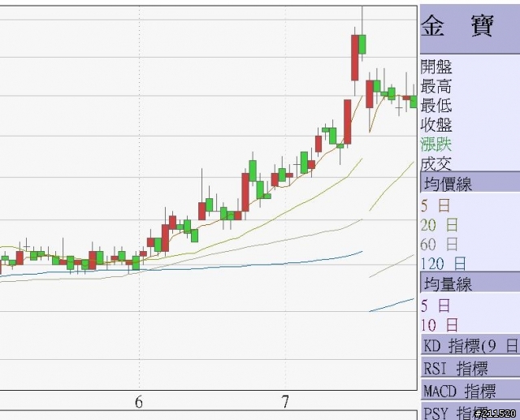Open the 均價線 moving average section header

[470, 183]
